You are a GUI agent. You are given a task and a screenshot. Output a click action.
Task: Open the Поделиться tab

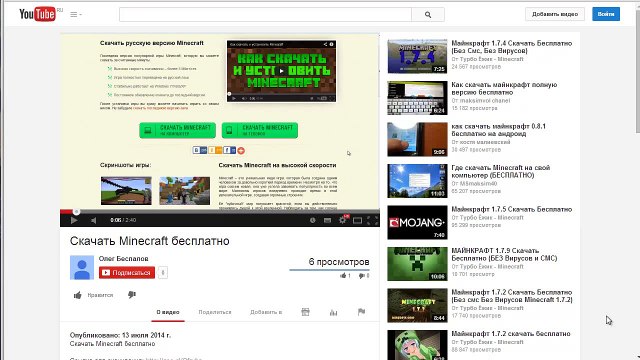[x=215, y=312]
